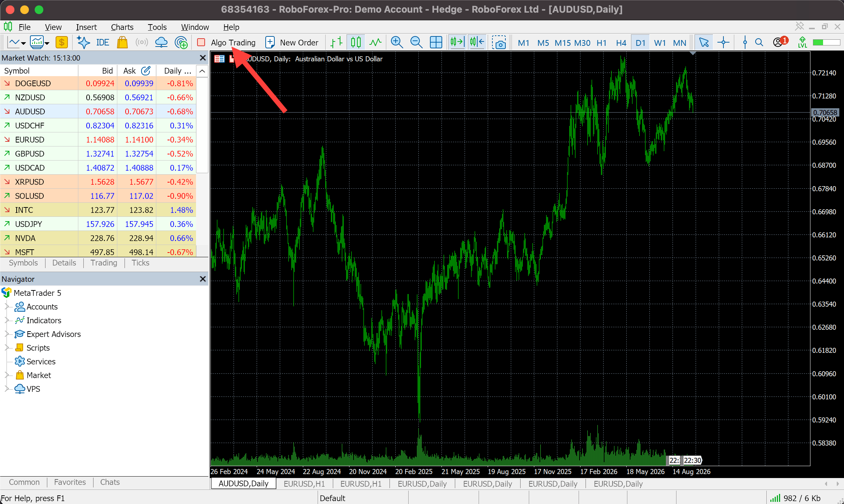
Task: Open the search magnifier icon in toolbar
Action: point(759,43)
